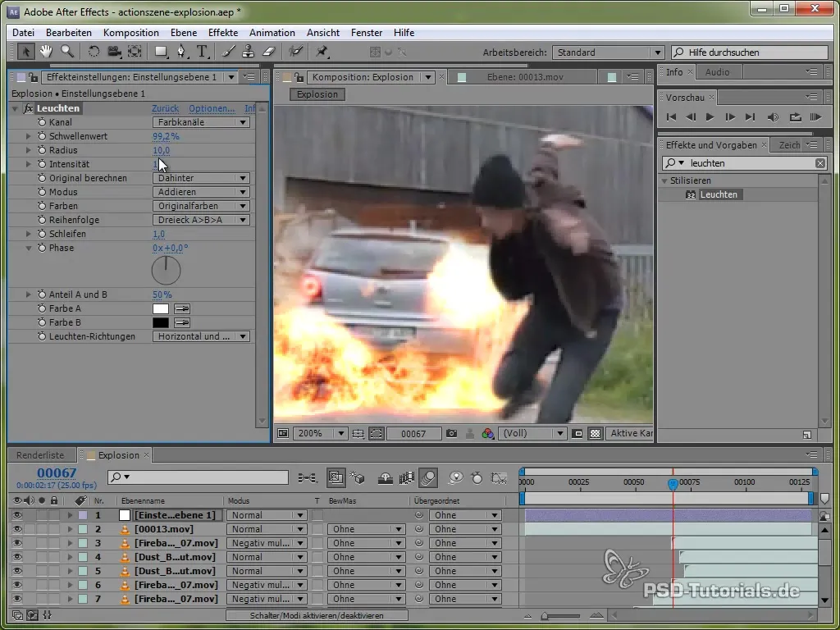Start playback in the Vorschau panel
Viewport: 840px width, 630px height.
point(710,117)
